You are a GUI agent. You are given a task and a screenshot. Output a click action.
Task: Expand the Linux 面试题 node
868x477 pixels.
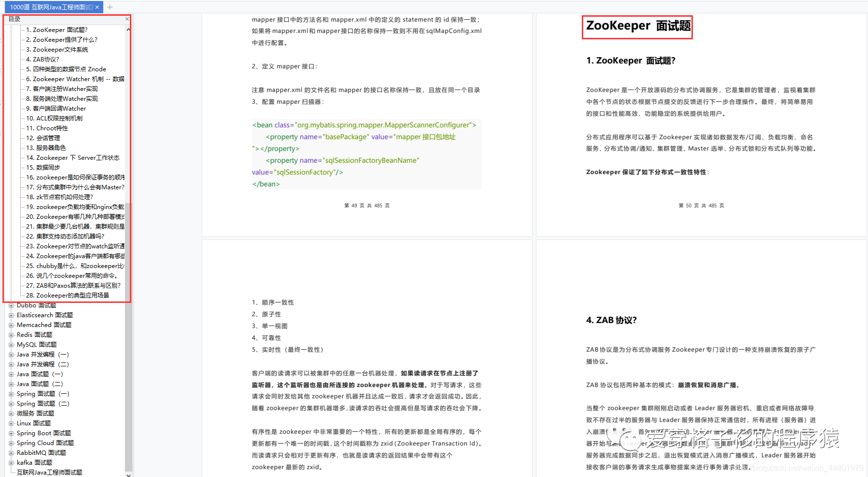(12, 423)
